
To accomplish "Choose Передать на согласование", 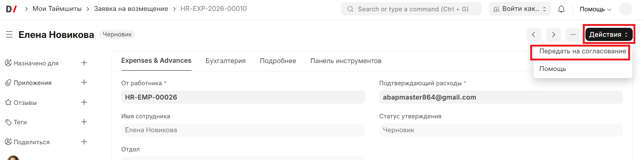I will point(583,51).
